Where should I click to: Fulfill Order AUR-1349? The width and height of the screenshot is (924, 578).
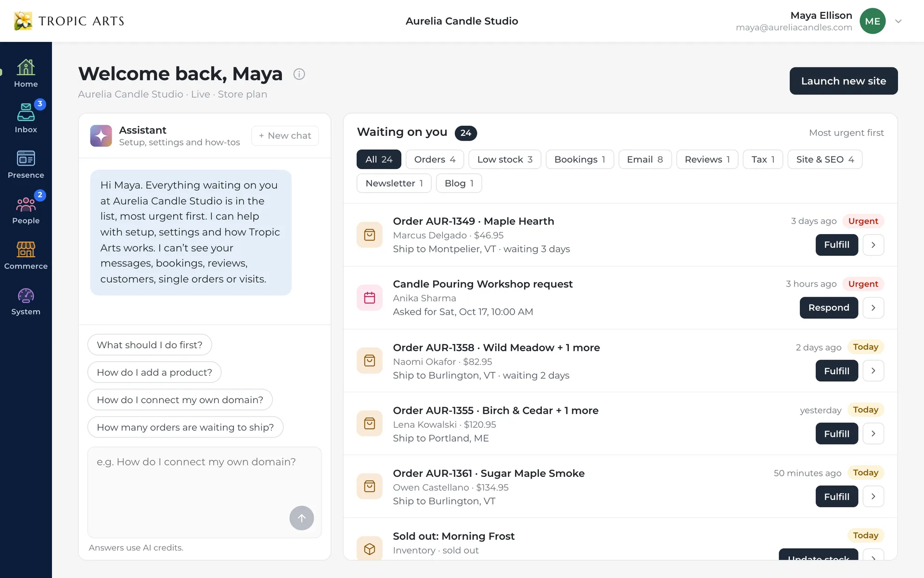pos(836,245)
